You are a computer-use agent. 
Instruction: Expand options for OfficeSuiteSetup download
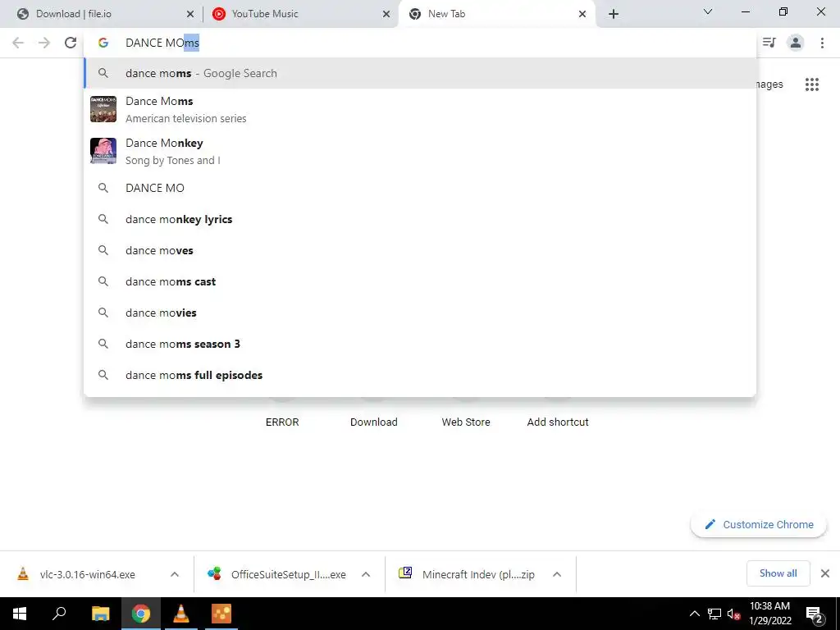(x=366, y=574)
